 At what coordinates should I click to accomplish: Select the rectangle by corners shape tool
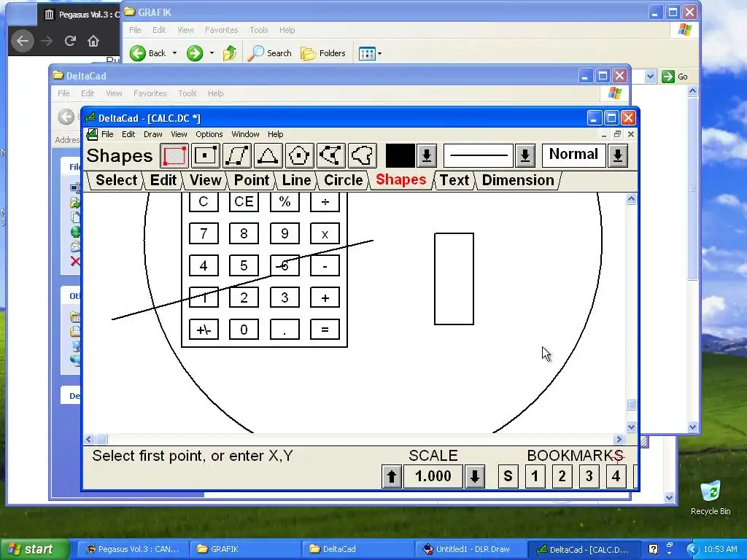tap(174, 156)
